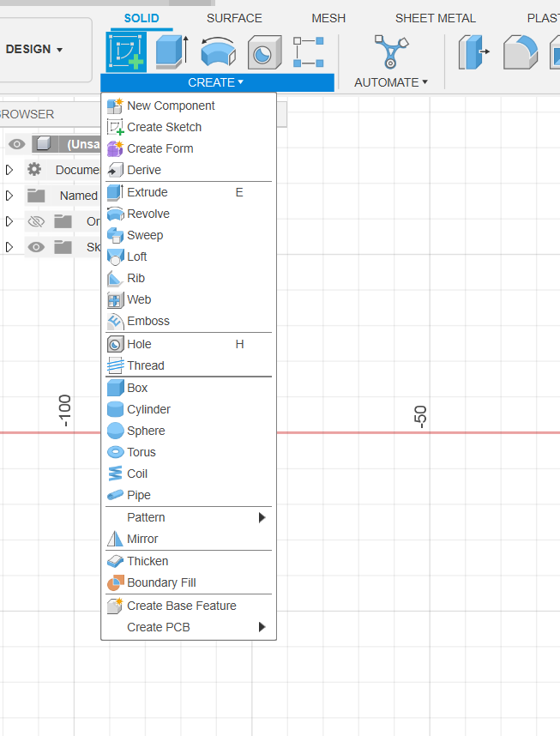Choose Mirror from the Create menu
This screenshot has height=736, width=560.
coord(189,539)
